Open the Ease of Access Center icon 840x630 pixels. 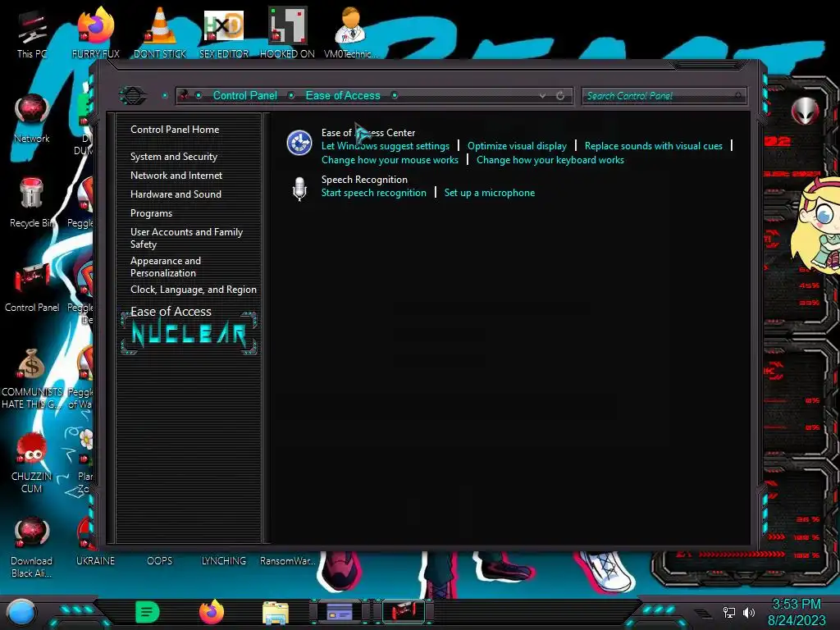tap(299, 143)
